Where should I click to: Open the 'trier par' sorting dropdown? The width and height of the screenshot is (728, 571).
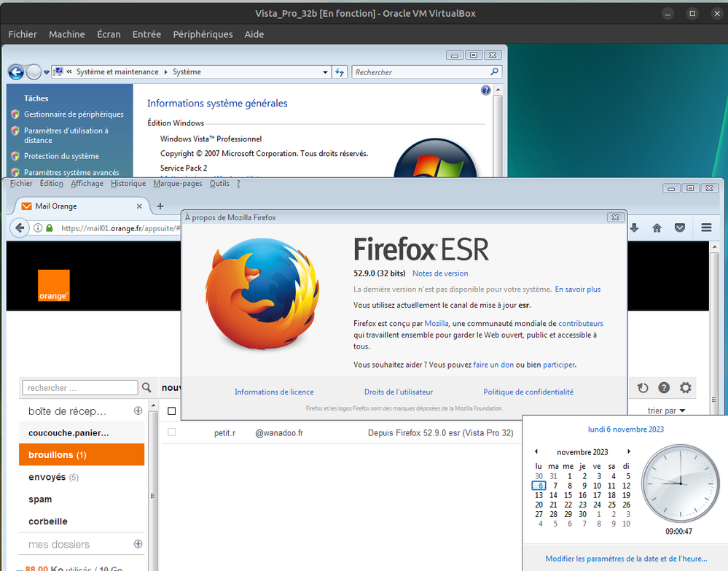tap(665, 411)
